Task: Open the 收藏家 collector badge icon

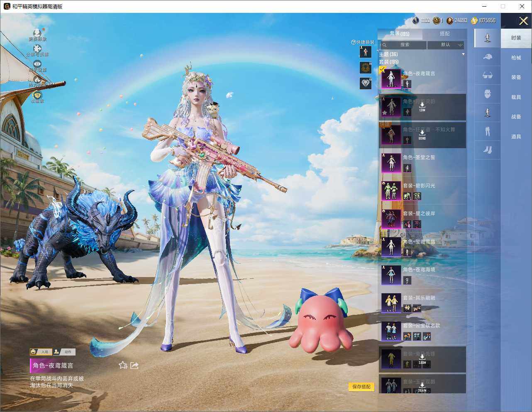Action: [x=37, y=95]
